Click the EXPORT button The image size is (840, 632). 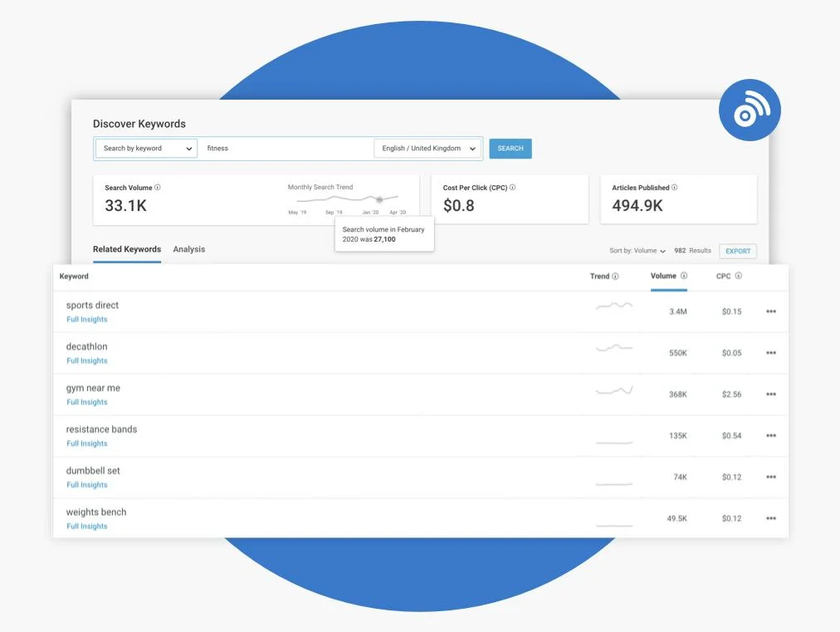(738, 251)
